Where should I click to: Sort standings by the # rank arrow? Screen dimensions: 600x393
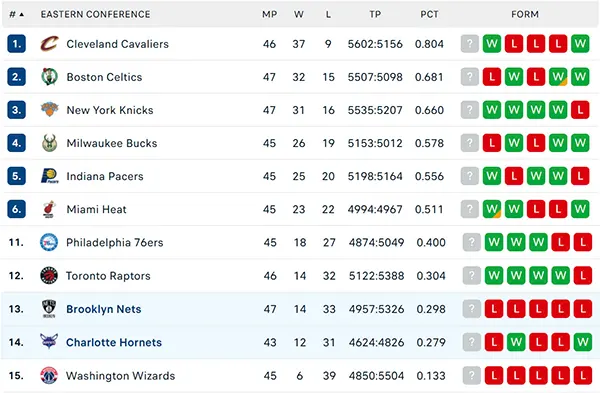16,15
